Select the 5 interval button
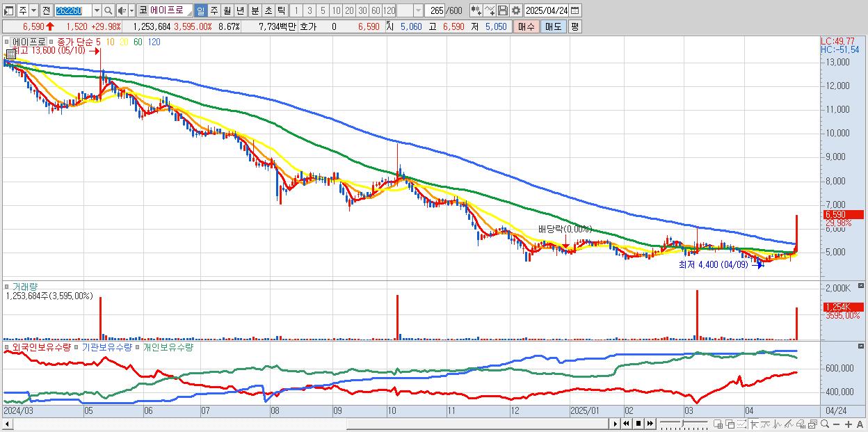Image resolution: width=868 pixels, height=432 pixels. click(323, 10)
